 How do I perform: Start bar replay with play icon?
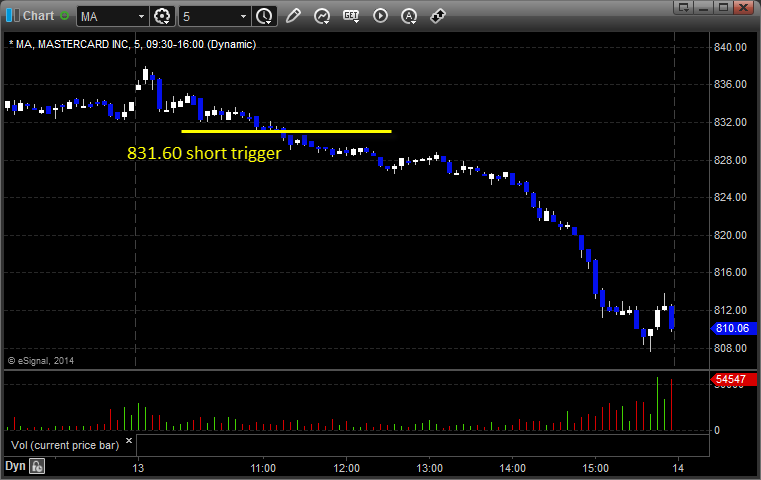click(380, 16)
